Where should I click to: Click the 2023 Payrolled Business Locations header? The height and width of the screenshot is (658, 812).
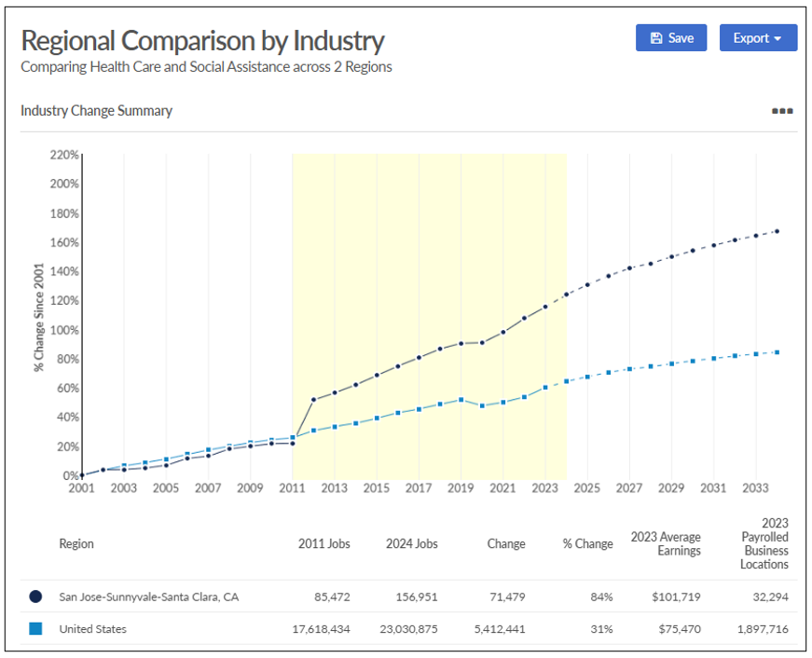(x=764, y=543)
